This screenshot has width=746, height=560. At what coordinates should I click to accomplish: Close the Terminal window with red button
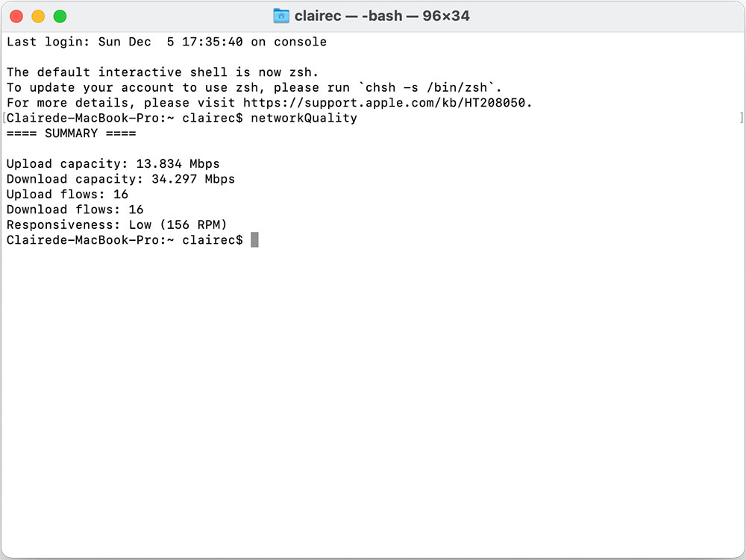pos(16,16)
